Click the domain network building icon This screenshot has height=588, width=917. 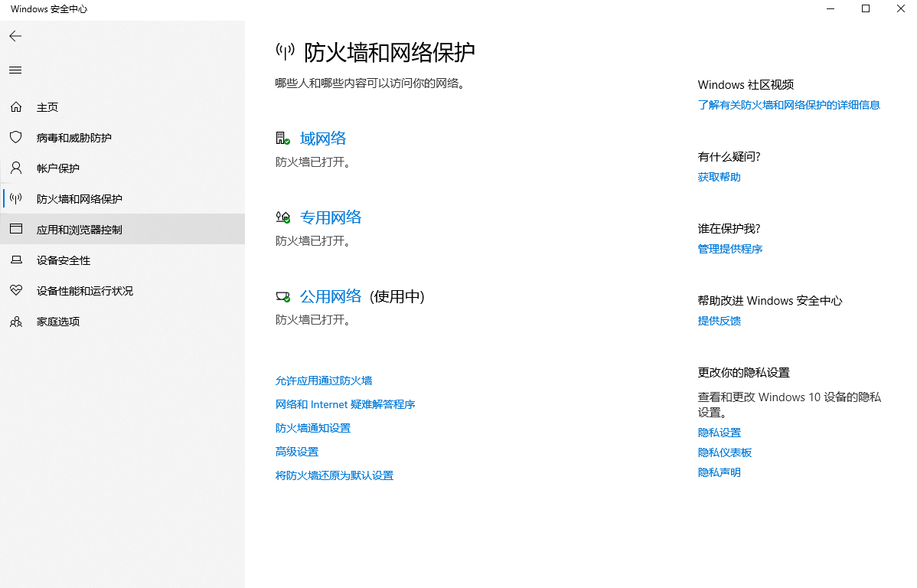tap(283, 139)
